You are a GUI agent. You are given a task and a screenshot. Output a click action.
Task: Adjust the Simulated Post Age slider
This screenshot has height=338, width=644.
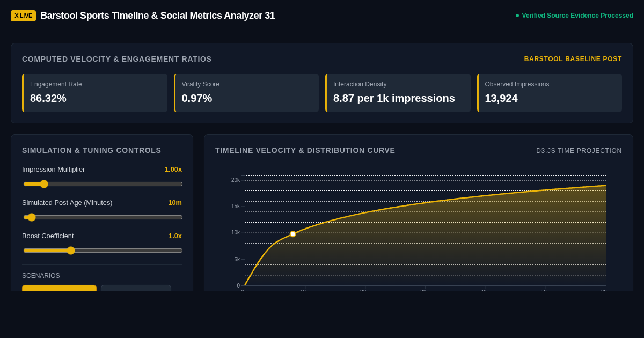(103, 217)
